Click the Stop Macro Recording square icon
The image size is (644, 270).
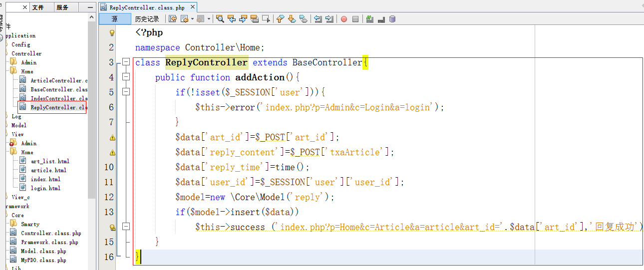[355, 19]
